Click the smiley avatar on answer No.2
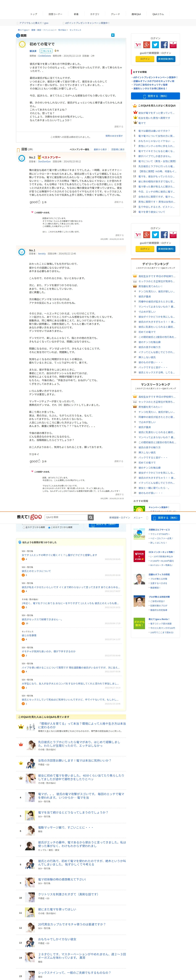Viewport: 196px width, 980px height. [22, 158]
